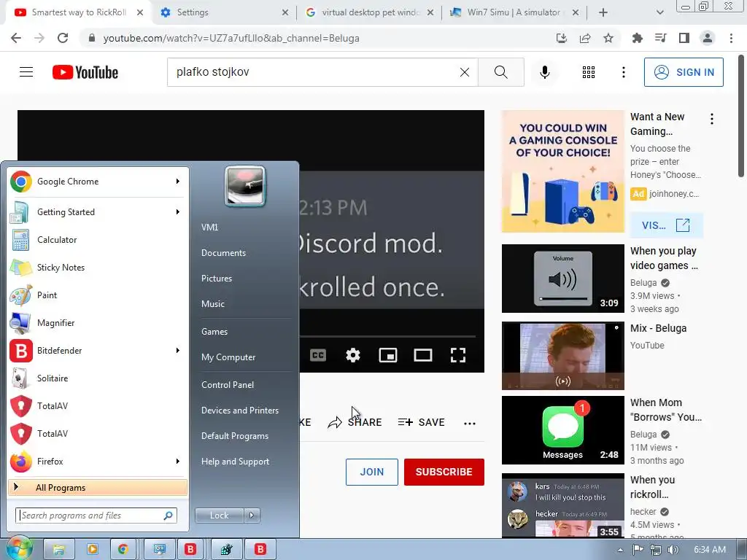The image size is (747, 560).
Task: Open Chrome extensions puzzle icon
Action: (x=637, y=38)
